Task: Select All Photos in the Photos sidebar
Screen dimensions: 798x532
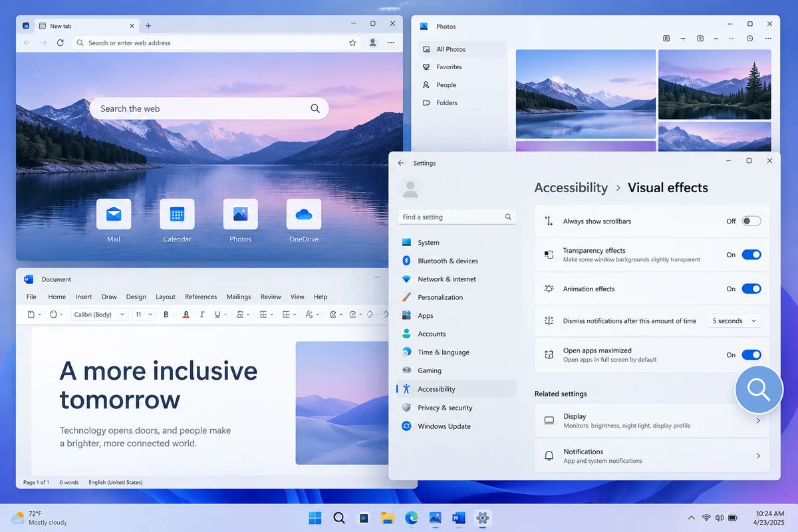Action: pos(462,49)
